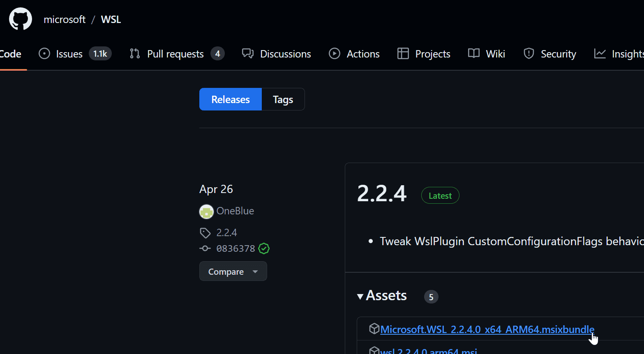Open OneBlue's avatar image
The image size is (644, 354).
pyautogui.click(x=206, y=211)
